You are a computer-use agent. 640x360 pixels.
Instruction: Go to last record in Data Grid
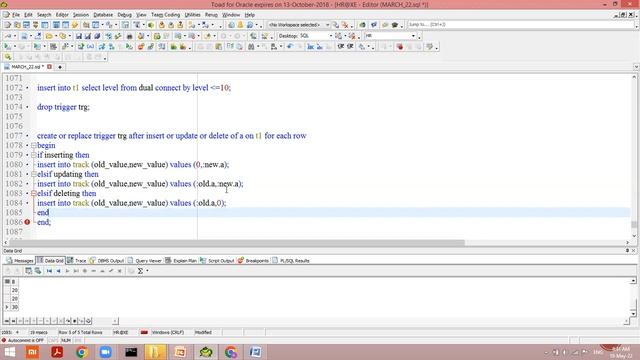(76, 271)
